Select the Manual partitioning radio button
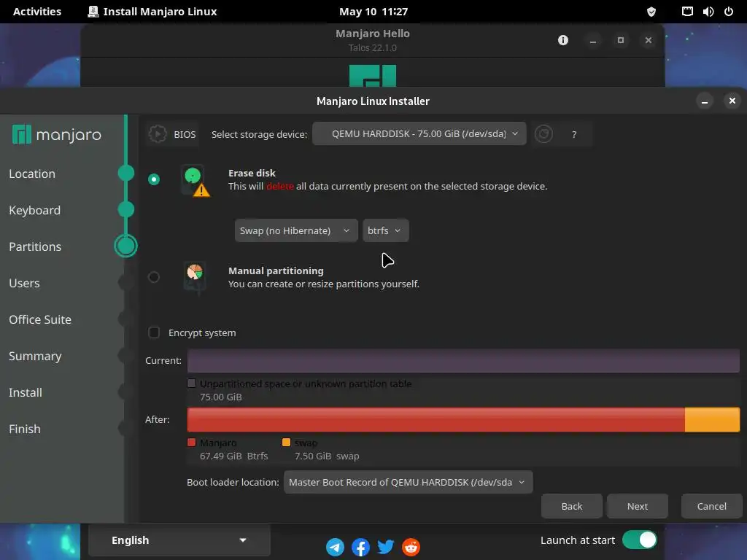747x560 pixels. click(x=153, y=276)
